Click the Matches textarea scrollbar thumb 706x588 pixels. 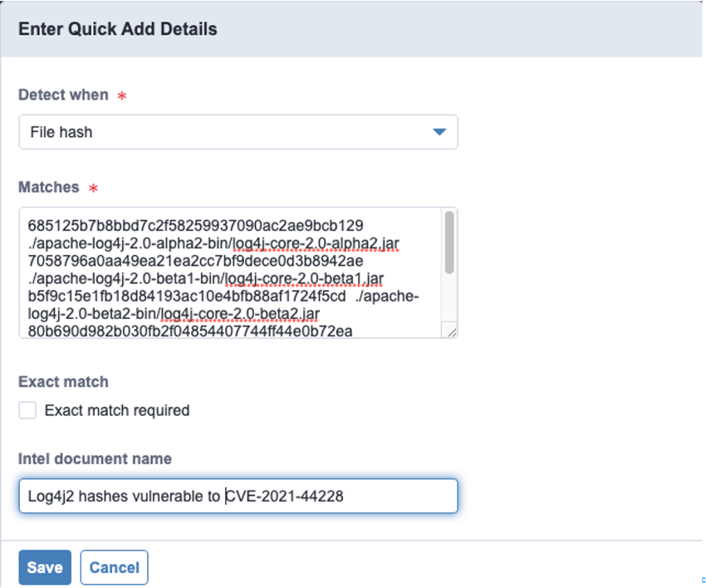[x=449, y=243]
